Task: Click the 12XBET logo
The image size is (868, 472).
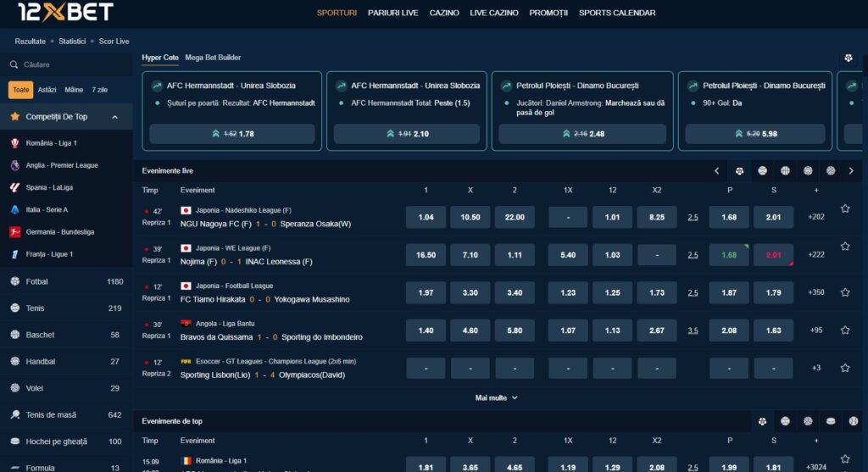Action: [x=65, y=12]
